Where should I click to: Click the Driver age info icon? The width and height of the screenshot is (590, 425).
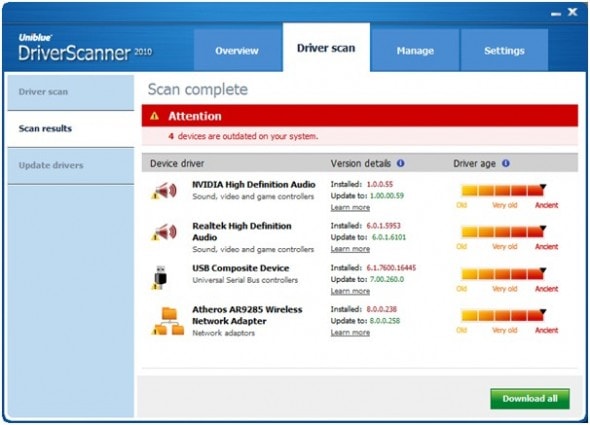coord(506,163)
